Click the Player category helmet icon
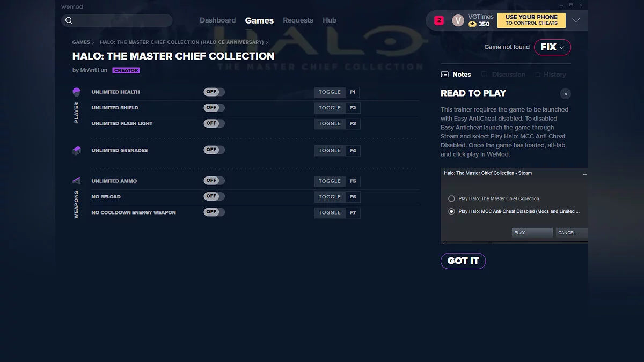 pyautogui.click(x=76, y=92)
